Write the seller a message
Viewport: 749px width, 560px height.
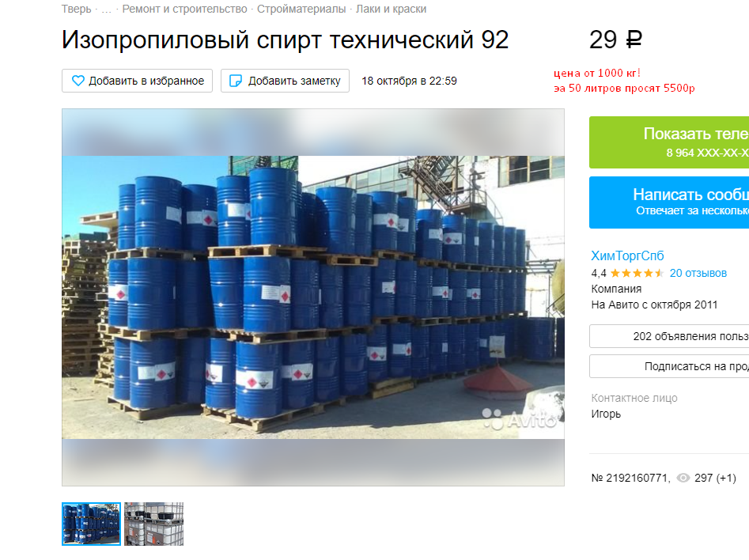[x=669, y=202]
